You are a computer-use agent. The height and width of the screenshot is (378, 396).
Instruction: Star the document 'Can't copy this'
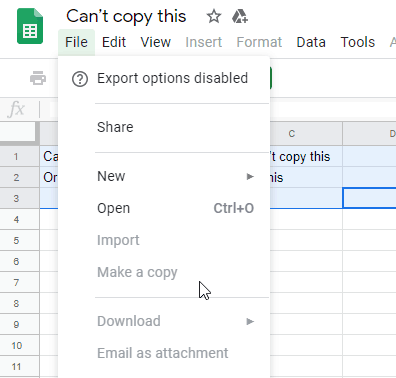[x=214, y=16]
